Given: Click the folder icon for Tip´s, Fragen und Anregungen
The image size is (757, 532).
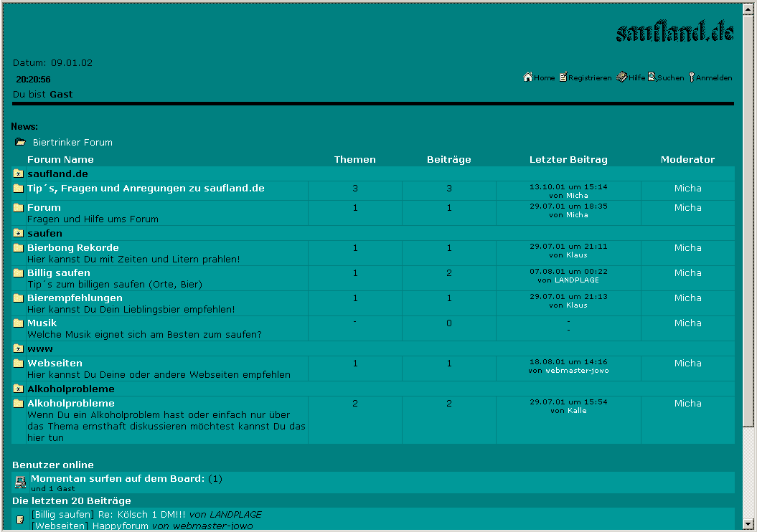Looking at the screenshot, I should 19,188.
